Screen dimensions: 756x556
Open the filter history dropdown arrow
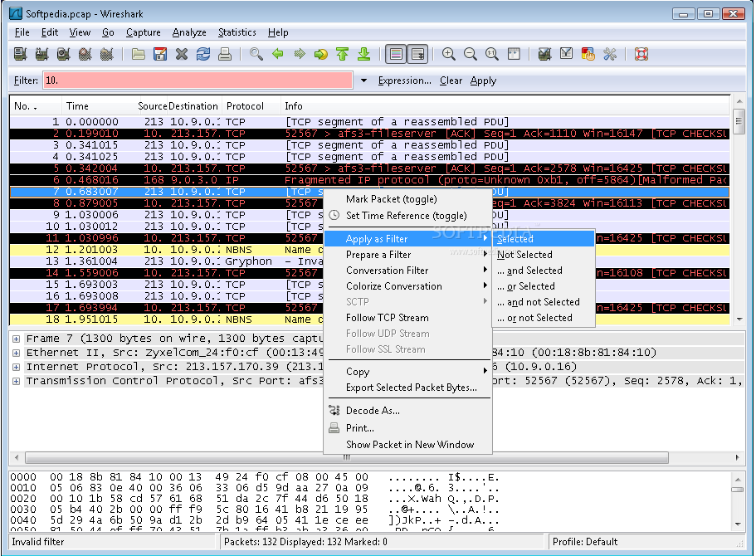pyautogui.click(x=364, y=80)
